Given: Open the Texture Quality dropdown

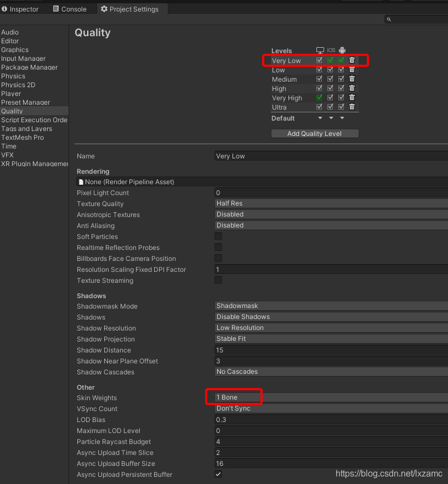Looking at the screenshot, I should click(329, 203).
